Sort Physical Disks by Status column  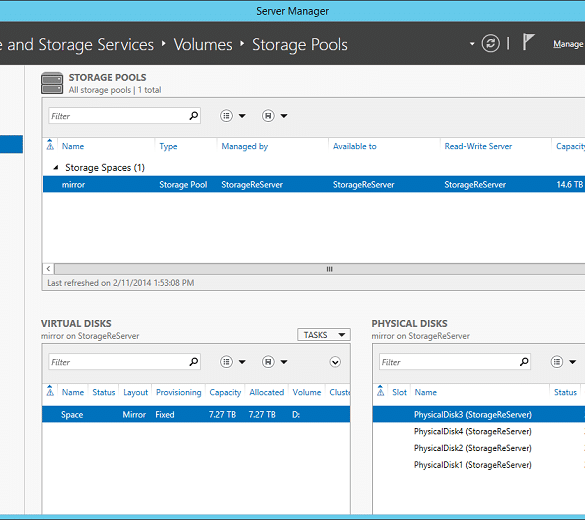coord(565,392)
